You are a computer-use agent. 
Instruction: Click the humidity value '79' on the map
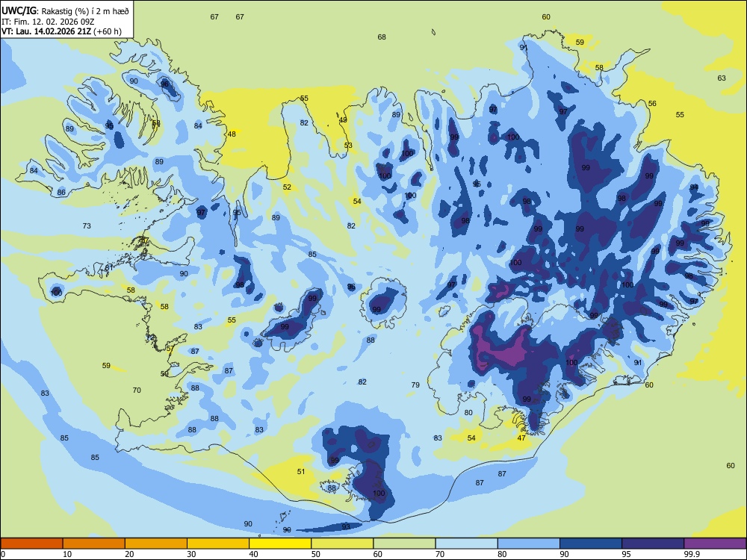[415, 385]
